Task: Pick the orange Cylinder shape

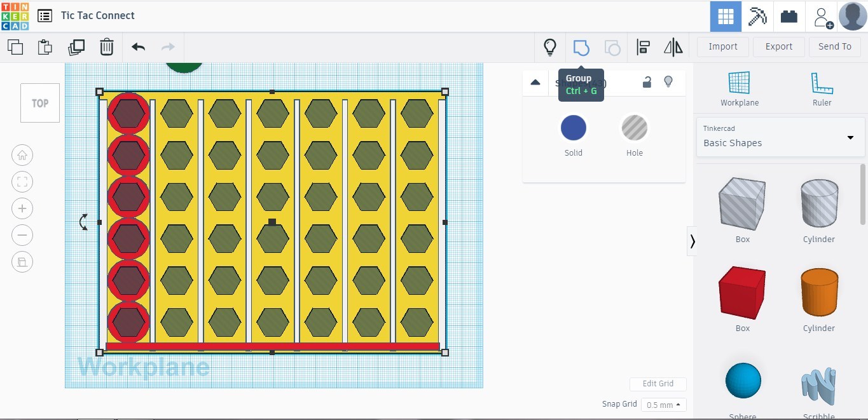Action: pos(819,292)
